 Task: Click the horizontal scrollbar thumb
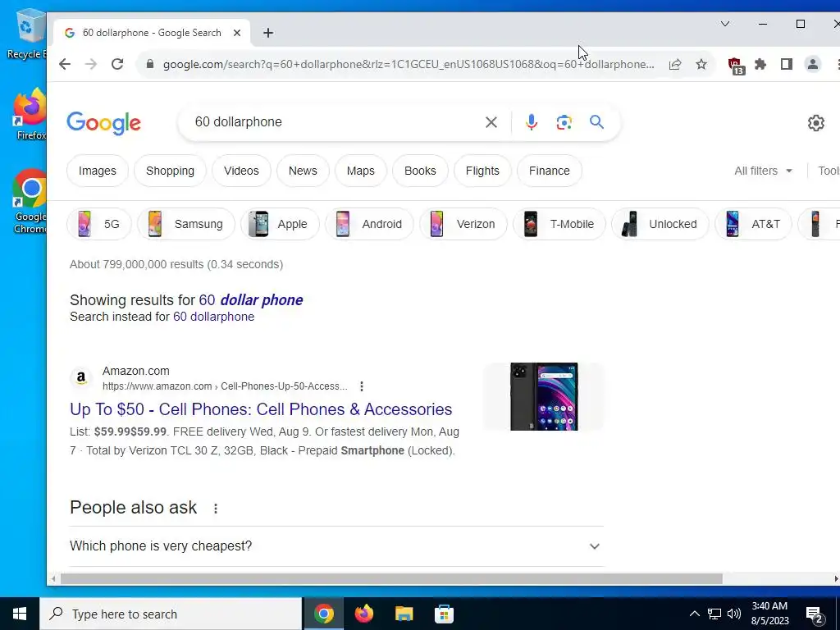[391, 579]
